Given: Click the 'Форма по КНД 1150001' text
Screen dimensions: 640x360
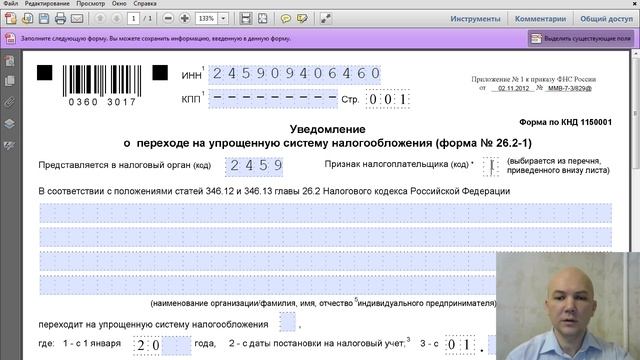Looking at the screenshot, I should 565,122.
